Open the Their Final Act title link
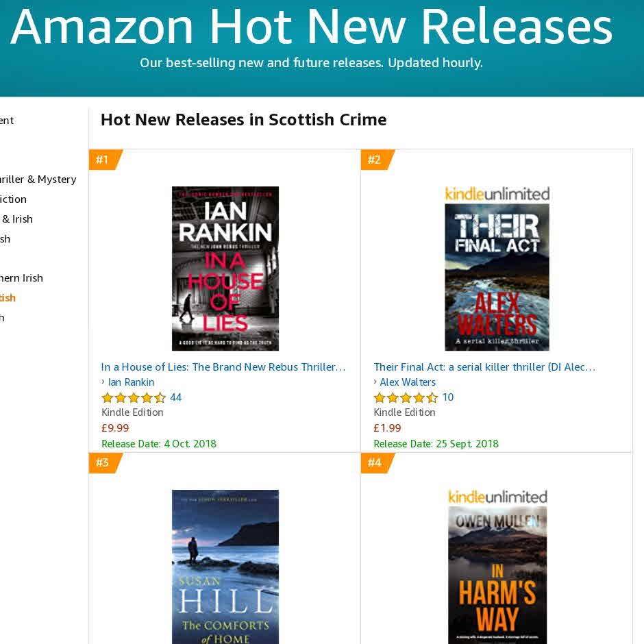 click(x=484, y=367)
